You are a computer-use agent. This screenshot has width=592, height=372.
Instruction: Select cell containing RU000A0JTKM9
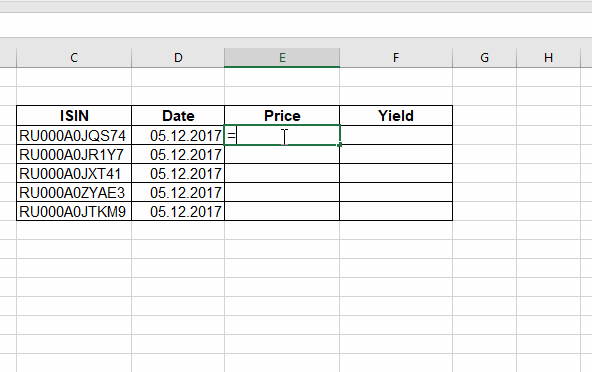click(74, 211)
